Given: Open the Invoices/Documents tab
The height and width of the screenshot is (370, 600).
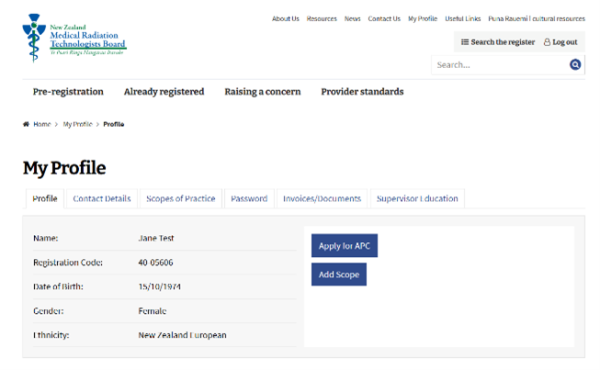Looking at the screenshot, I should point(322,199).
